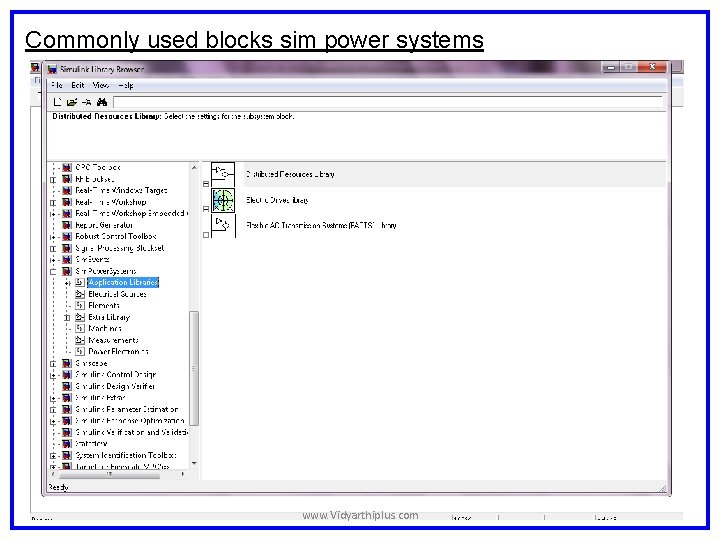Select the SimEvents label
Screen dimensions: 720x540
click(92, 259)
